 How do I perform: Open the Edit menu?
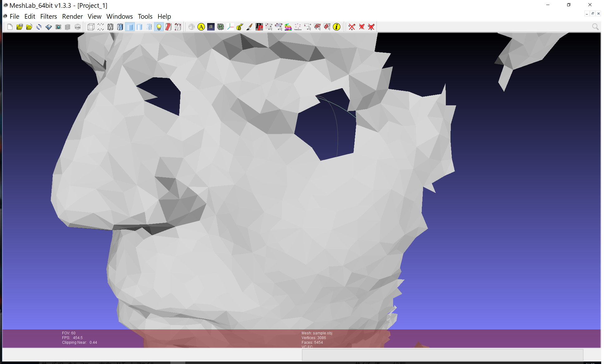(x=30, y=17)
